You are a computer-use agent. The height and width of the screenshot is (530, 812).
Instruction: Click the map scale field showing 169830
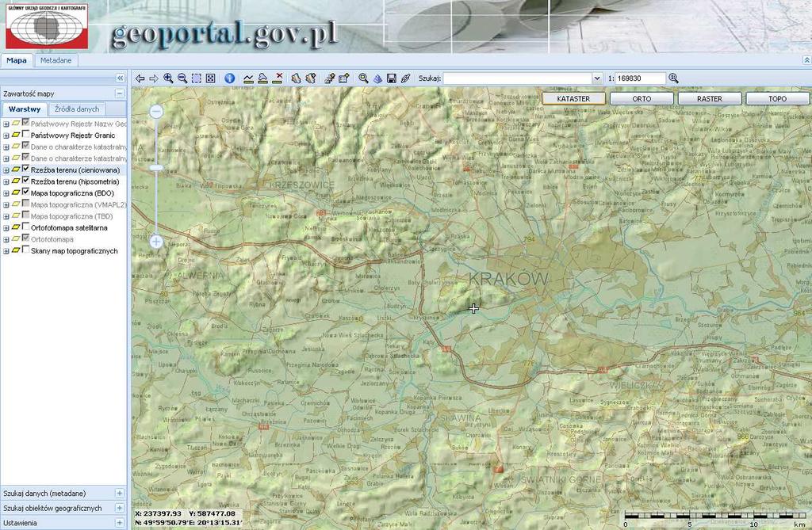(641, 78)
